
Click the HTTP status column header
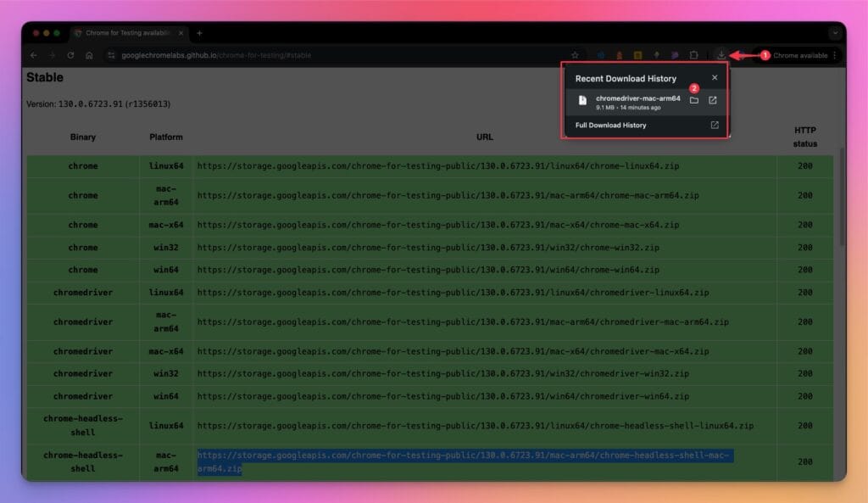(x=805, y=137)
